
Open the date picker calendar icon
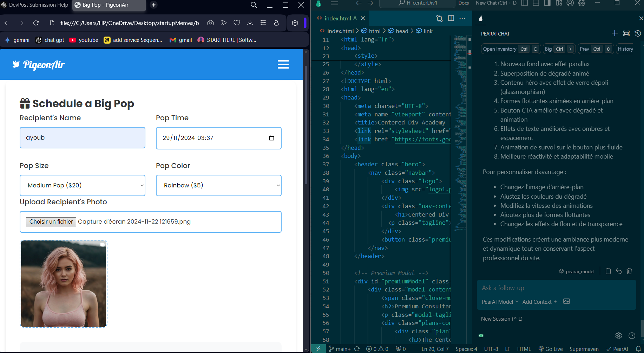coord(271,138)
